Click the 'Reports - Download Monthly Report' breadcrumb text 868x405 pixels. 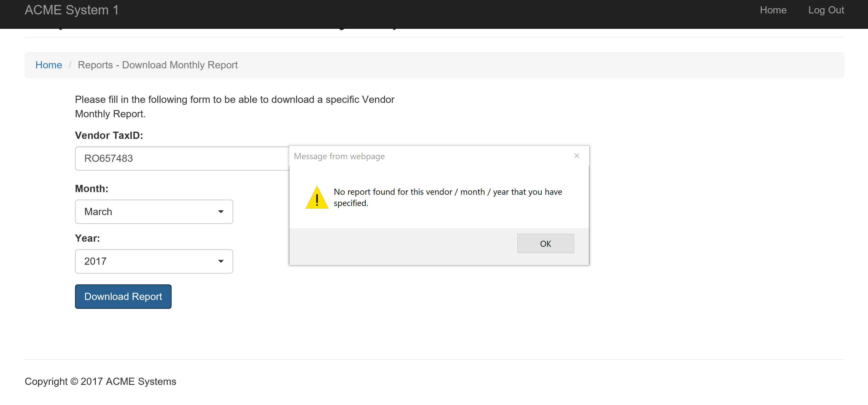[158, 65]
